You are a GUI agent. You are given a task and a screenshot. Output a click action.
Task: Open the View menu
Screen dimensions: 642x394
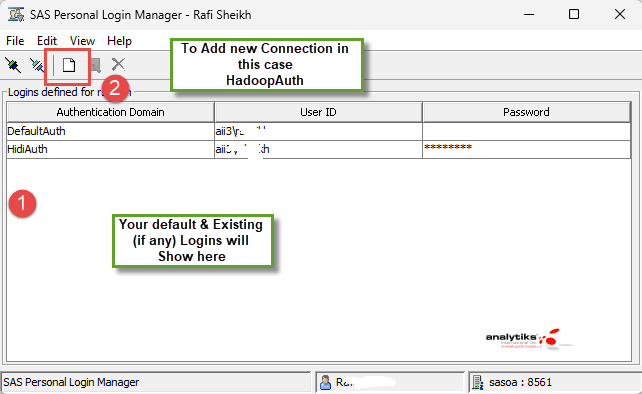click(x=82, y=41)
